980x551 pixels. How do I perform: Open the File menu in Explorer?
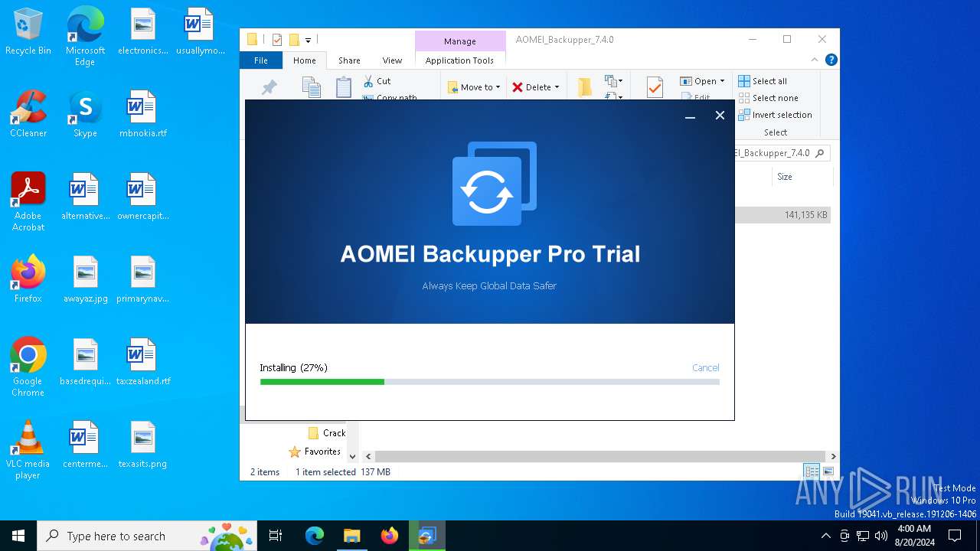261,60
